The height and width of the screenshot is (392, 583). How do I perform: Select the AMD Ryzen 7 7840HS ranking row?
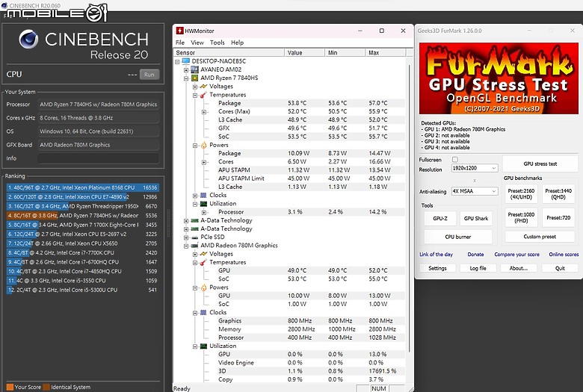pyautogui.click(x=82, y=216)
